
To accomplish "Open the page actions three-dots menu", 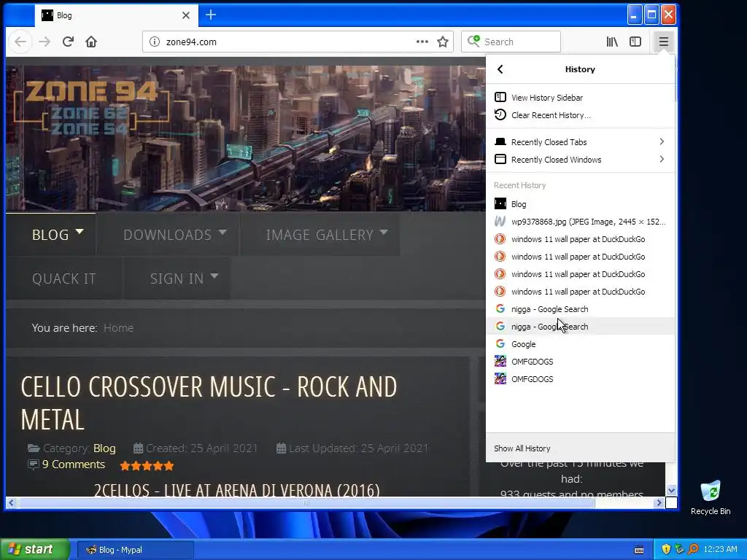I will [x=422, y=42].
